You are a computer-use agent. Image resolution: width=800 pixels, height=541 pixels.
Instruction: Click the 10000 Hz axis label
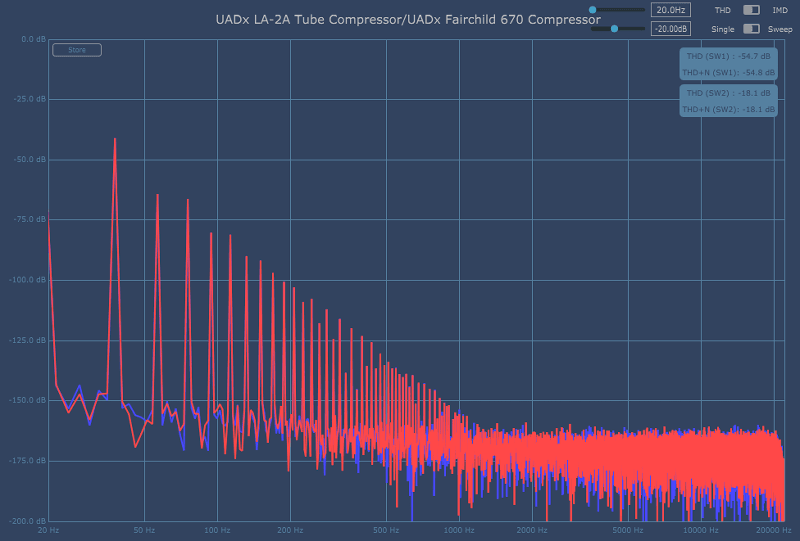(x=701, y=530)
